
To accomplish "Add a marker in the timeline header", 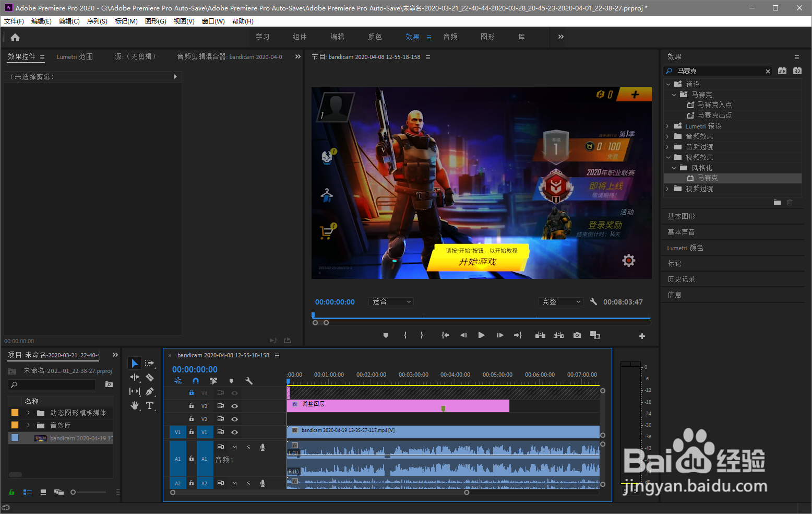I will [231, 381].
